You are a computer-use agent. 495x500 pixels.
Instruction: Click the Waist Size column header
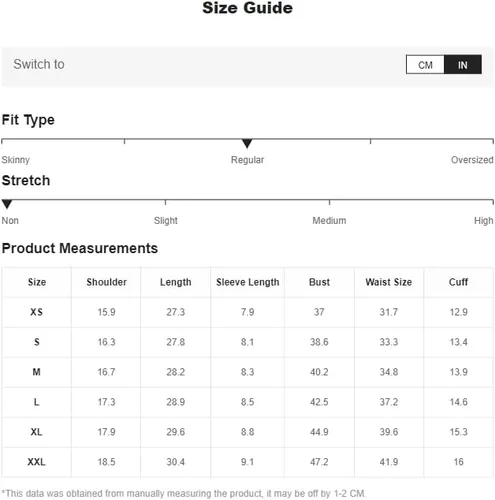389,282
